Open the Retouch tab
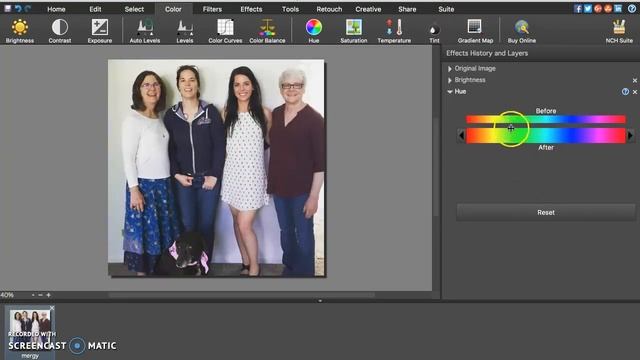Screen dimensions: 640x360 (329, 9)
